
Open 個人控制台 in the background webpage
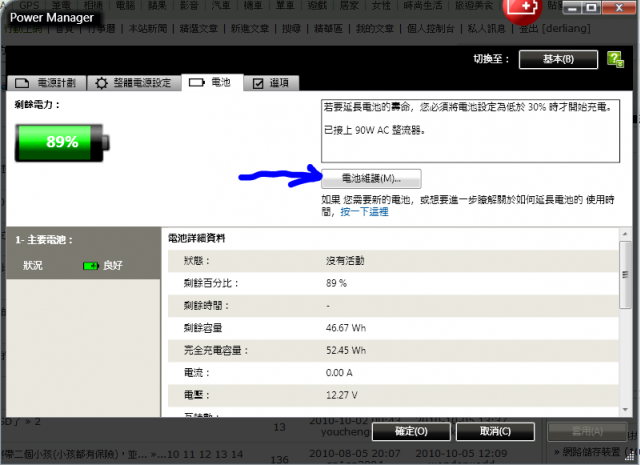[430, 29]
